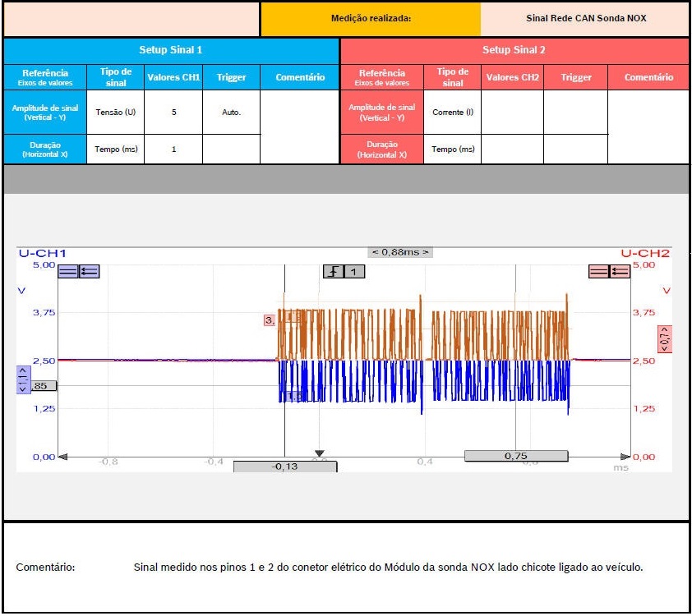Click the Sinal Rede CAN Sonda NOX title

tap(585, 18)
